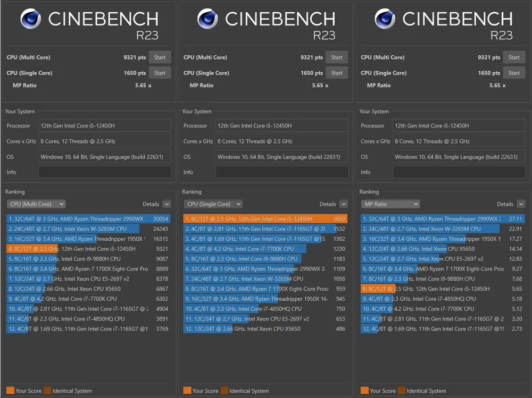Expand Details arrow beside CPU (Single Core) ranking dropdown
Viewport: 532px width, 398px height.
344,204
